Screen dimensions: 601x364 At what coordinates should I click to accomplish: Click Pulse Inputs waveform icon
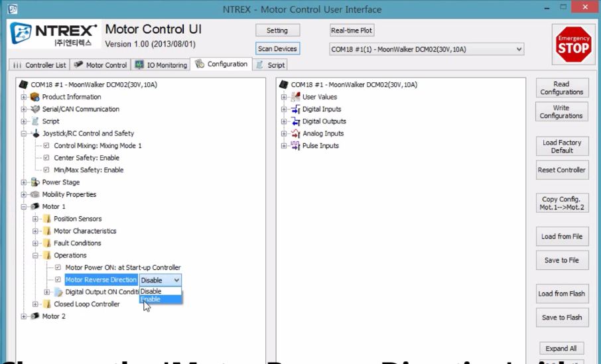295,146
